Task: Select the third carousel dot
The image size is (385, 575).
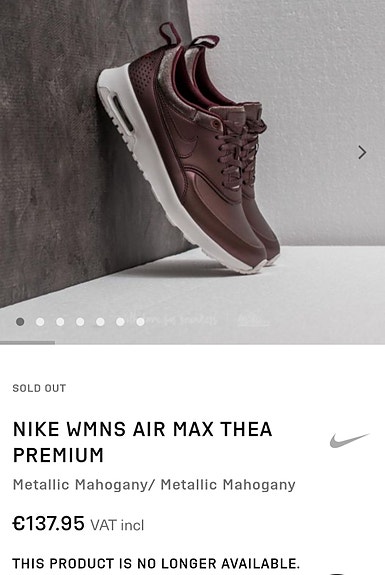Action: [60, 322]
